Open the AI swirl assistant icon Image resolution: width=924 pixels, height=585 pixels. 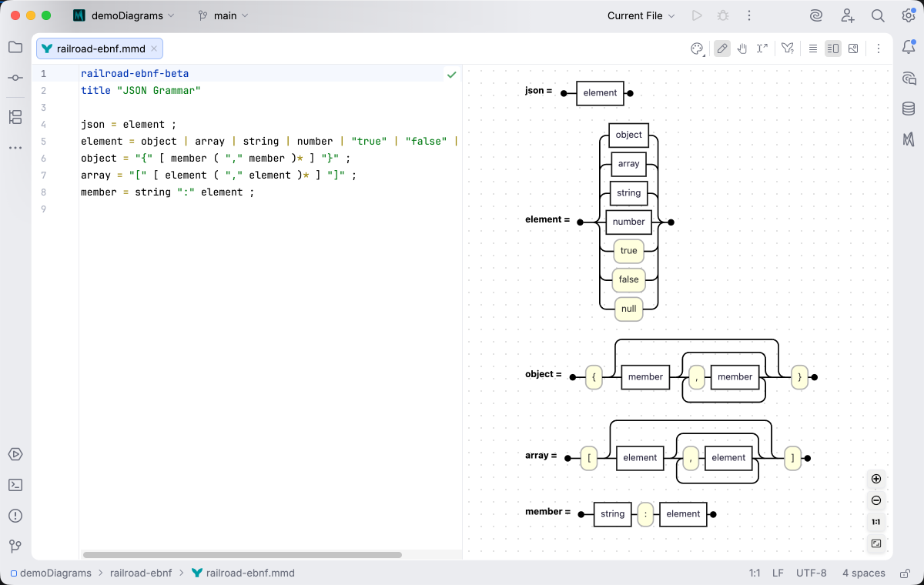(816, 15)
